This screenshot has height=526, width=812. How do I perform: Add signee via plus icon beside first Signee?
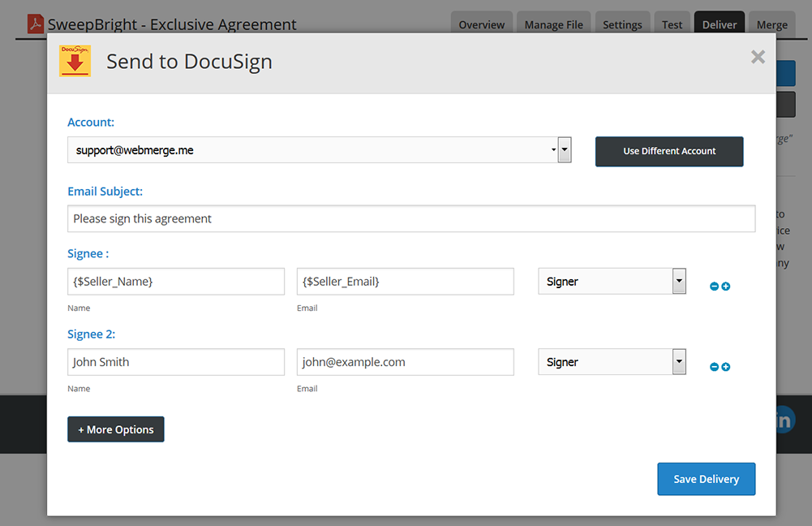point(726,287)
